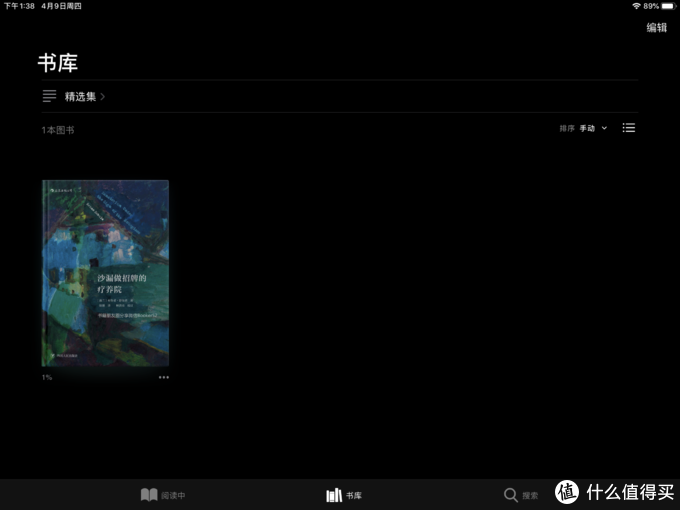Image resolution: width=680 pixels, height=510 pixels.
Task: Click the down chevron next to 手动
Action: 604,128
